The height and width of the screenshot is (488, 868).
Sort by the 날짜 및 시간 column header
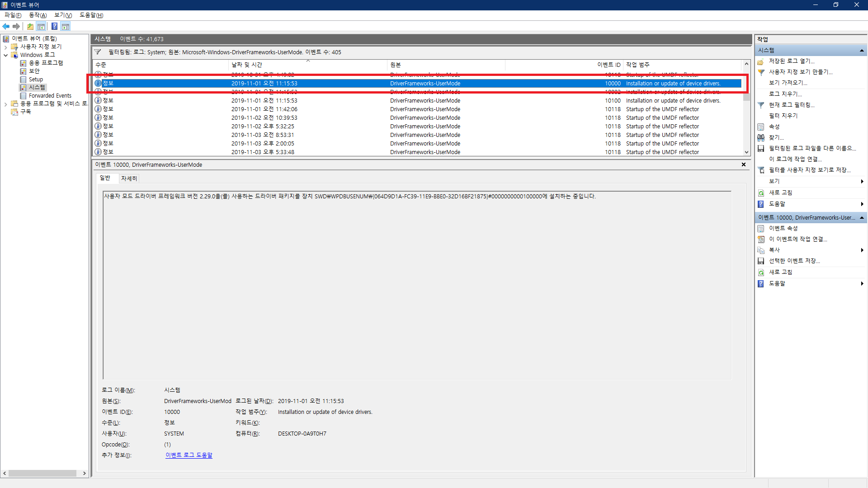coord(247,65)
